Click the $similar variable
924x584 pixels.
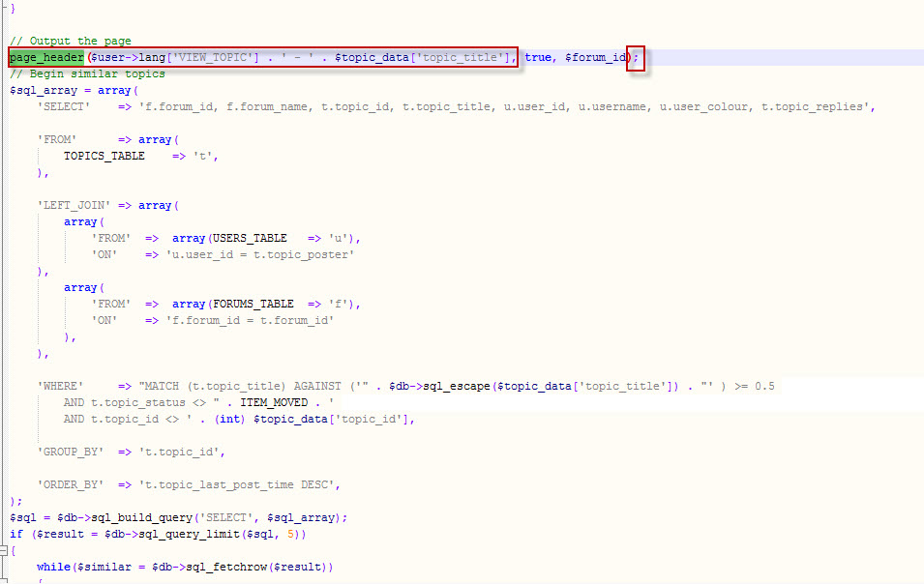[x=104, y=567]
